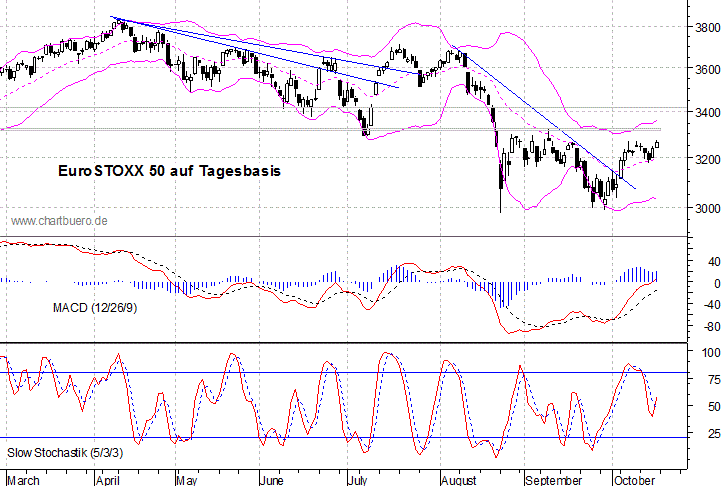
Task: Click the MACD axis value -40
Action: click(711, 304)
